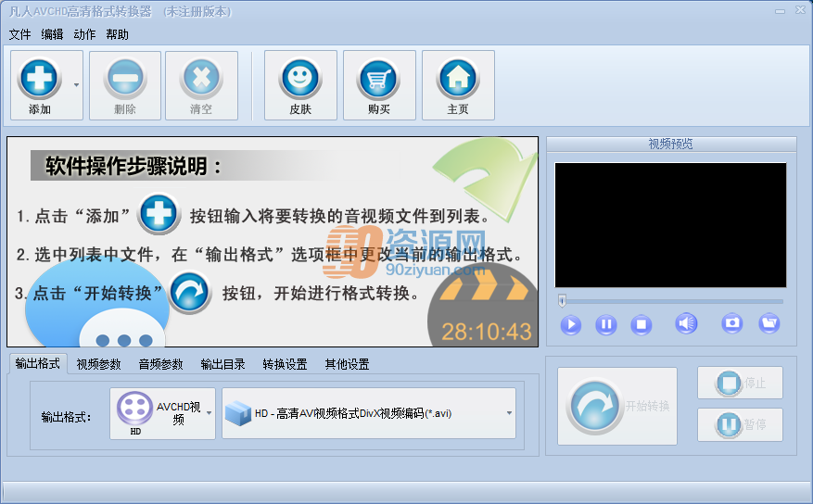Click the black video preview area
The height and width of the screenshot is (504, 813).
670,225
